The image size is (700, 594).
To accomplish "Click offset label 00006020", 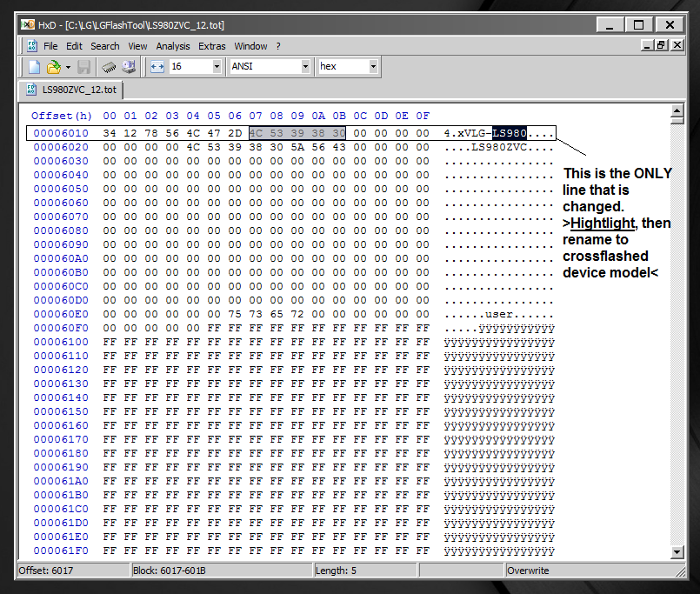I will point(61,147).
